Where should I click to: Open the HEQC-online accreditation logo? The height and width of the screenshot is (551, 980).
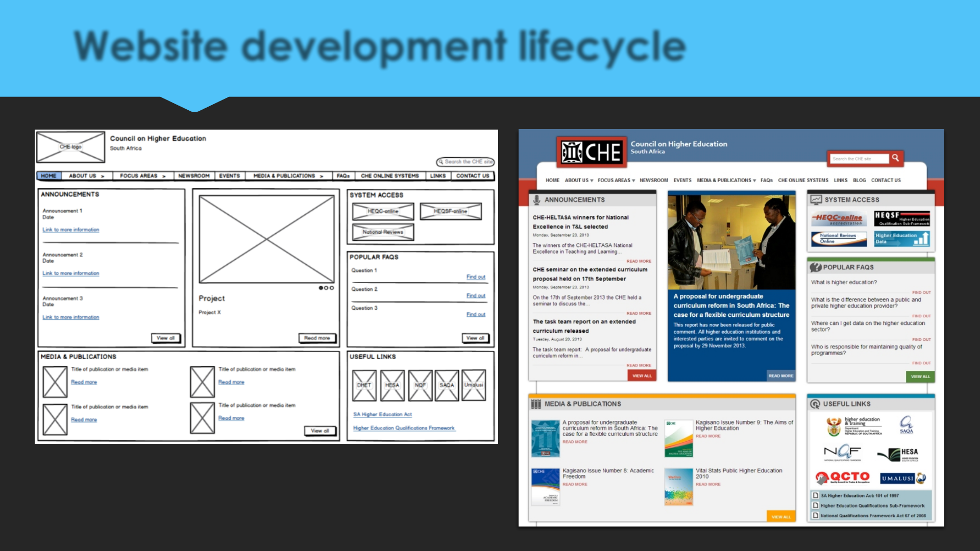(x=839, y=219)
